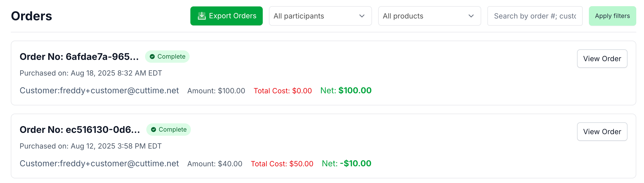The image size is (644, 183).
Task: Click the Net -$10.00 amount
Action: point(346,163)
